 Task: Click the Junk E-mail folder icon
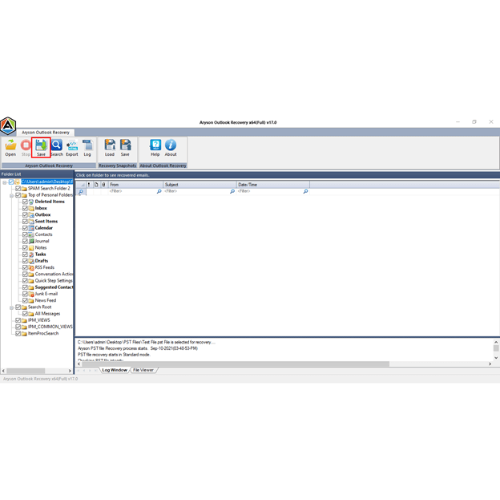[x=31, y=294]
